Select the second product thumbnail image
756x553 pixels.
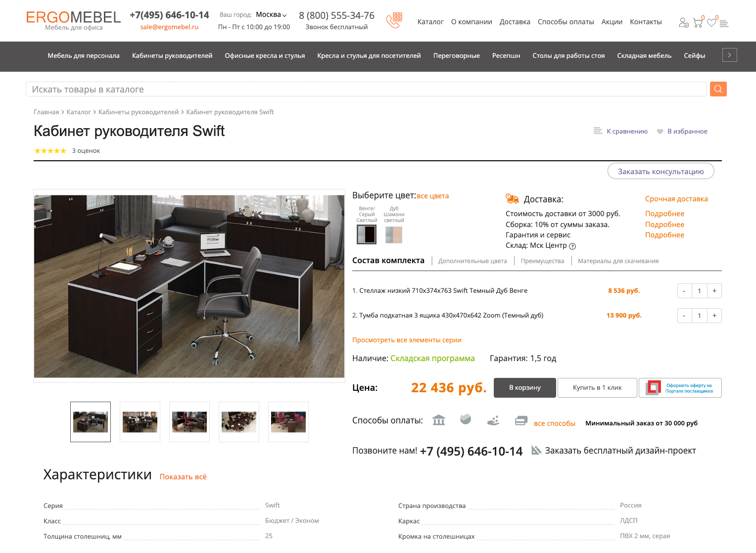[x=140, y=422]
